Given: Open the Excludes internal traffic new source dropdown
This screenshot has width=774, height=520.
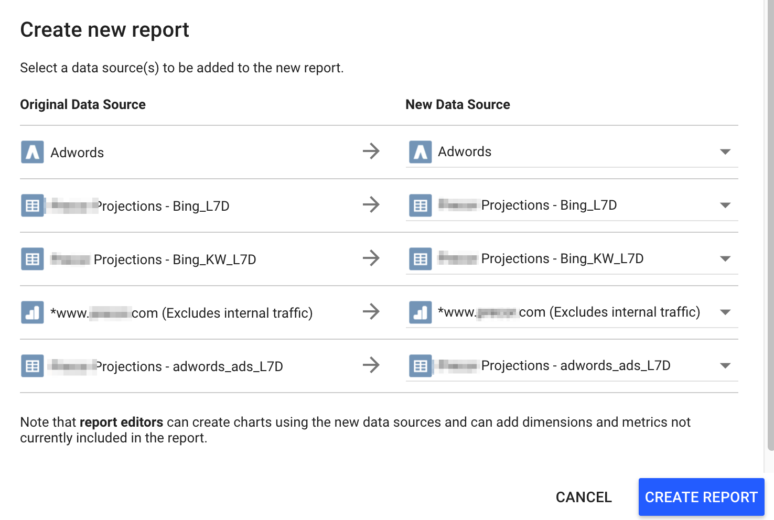Looking at the screenshot, I should point(572,312).
